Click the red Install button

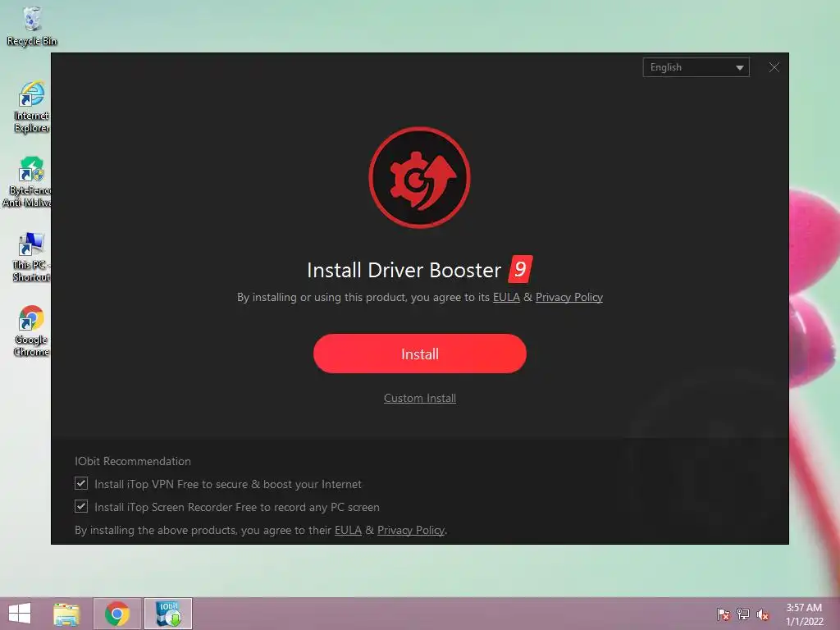click(419, 354)
